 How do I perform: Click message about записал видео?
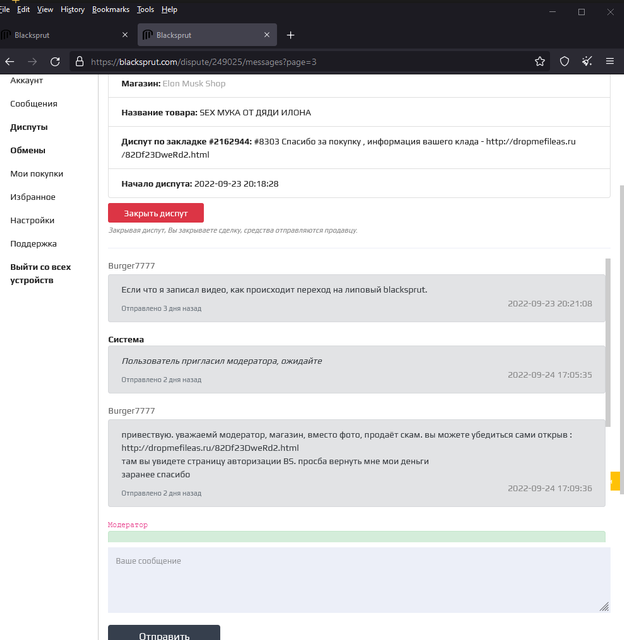(274, 290)
